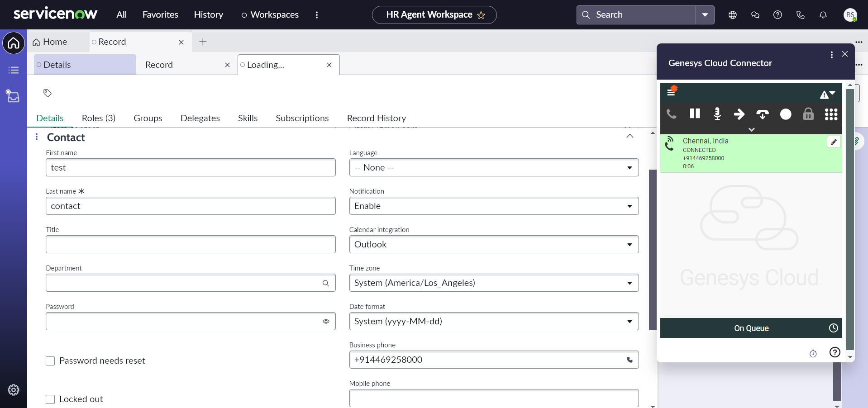Transfer the call using the arrow icon
868x408 pixels.
(739, 114)
